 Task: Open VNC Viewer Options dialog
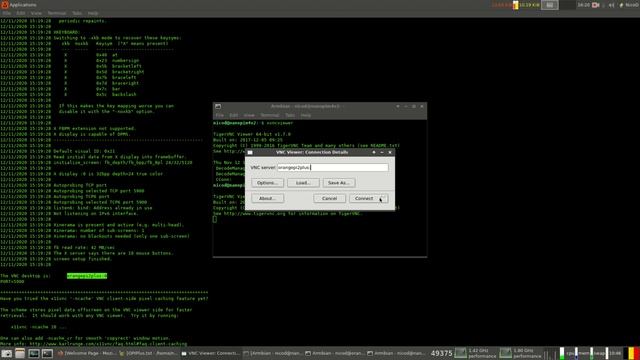(x=267, y=183)
